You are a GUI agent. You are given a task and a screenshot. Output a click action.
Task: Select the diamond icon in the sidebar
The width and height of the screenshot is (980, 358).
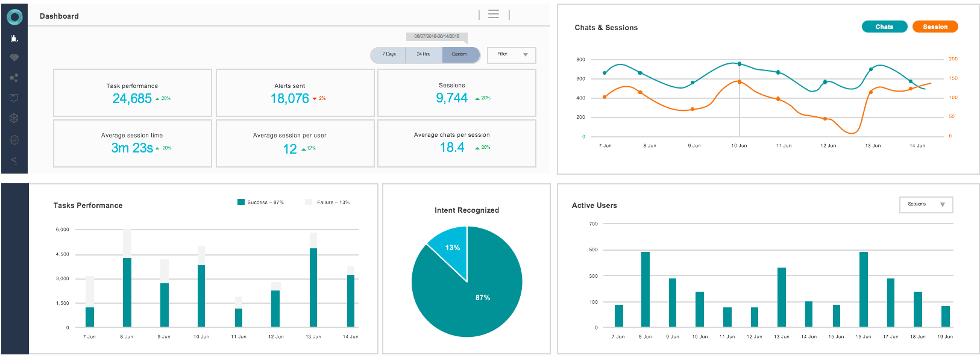14,58
